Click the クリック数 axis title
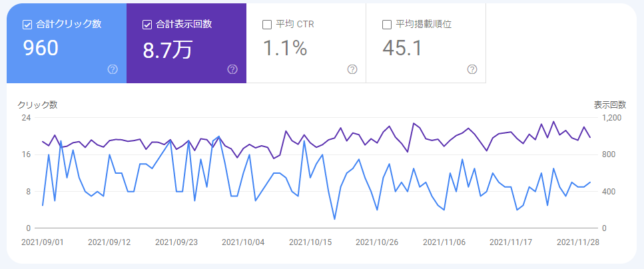 click(x=37, y=105)
